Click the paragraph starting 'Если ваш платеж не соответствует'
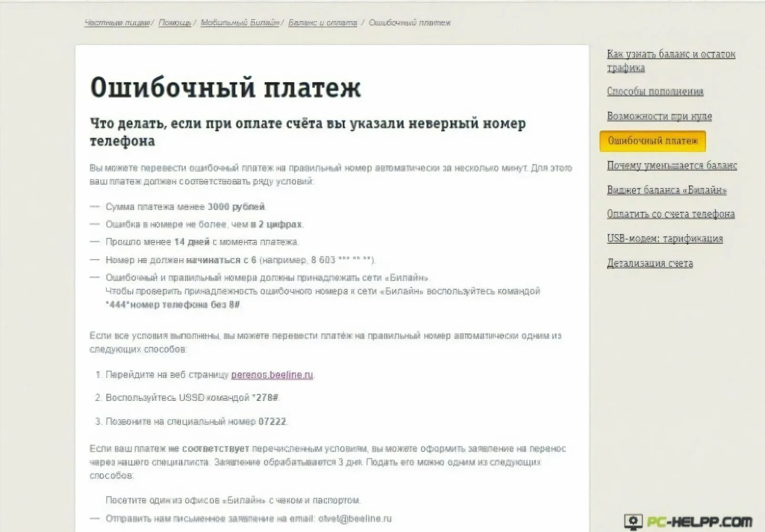This screenshot has width=765, height=532. click(328, 462)
